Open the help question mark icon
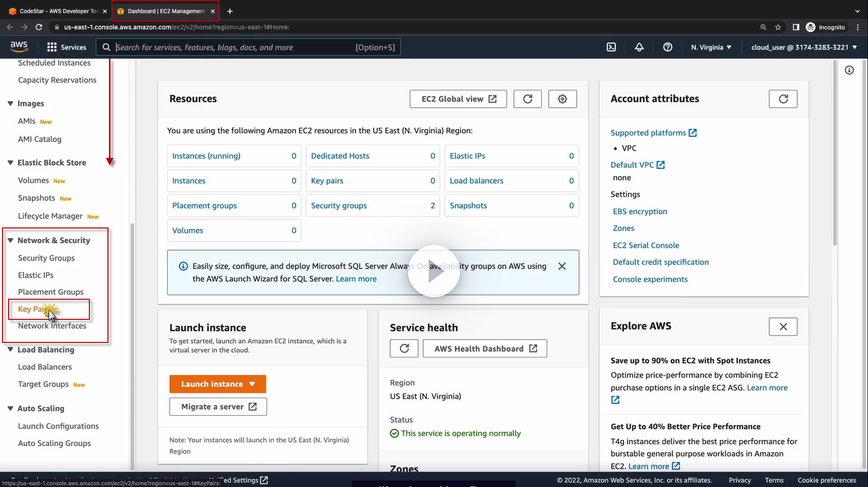 (x=667, y=47)
